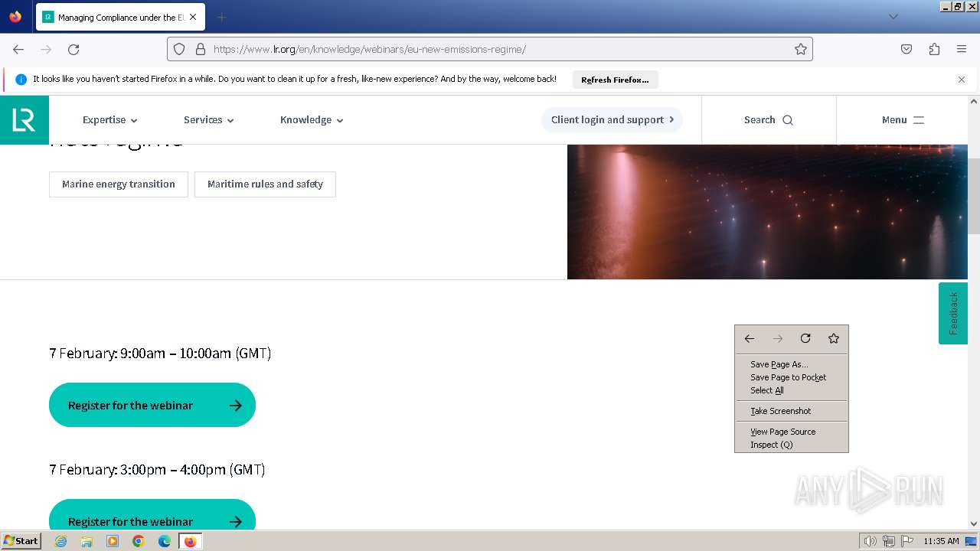980x551 pixels.
Task: Go back using browser toolbar arrow
Action: pos(18,49)
